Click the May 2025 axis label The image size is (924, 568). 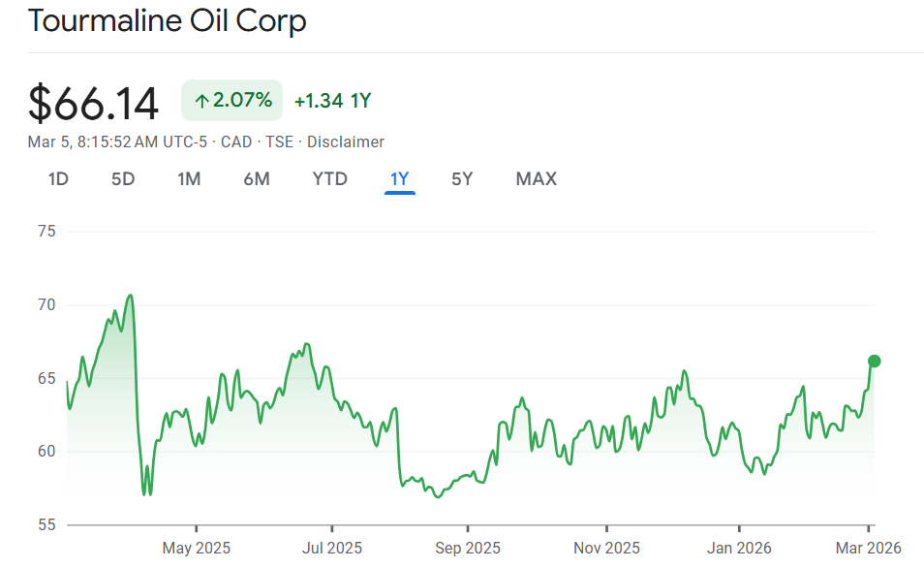197,548
